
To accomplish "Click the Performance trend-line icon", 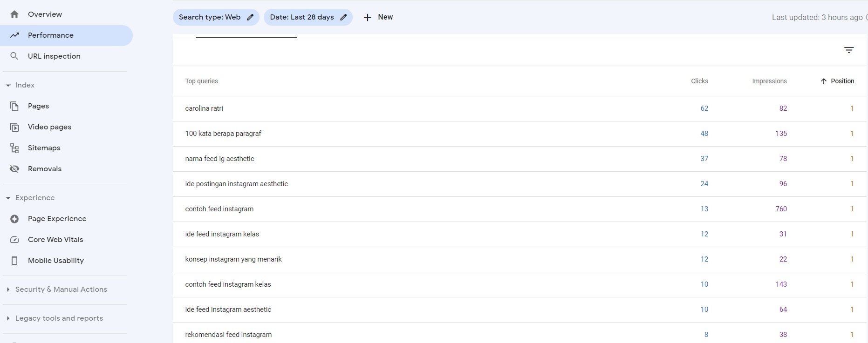I will [14, 35].
